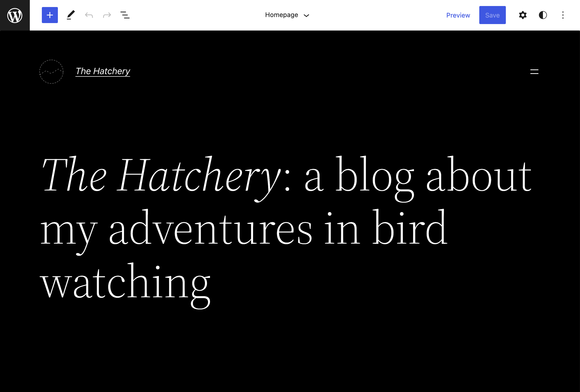The width and height of the screenshot is (580, 392).
Task: Select the editing pencil tool
Action: [70, 15]
